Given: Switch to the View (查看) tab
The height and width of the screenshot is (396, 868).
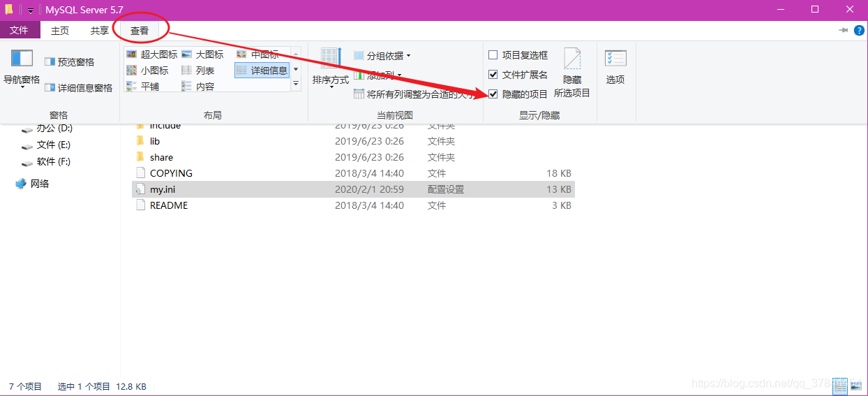Looking at the screenshot, I should click(140, 30).
